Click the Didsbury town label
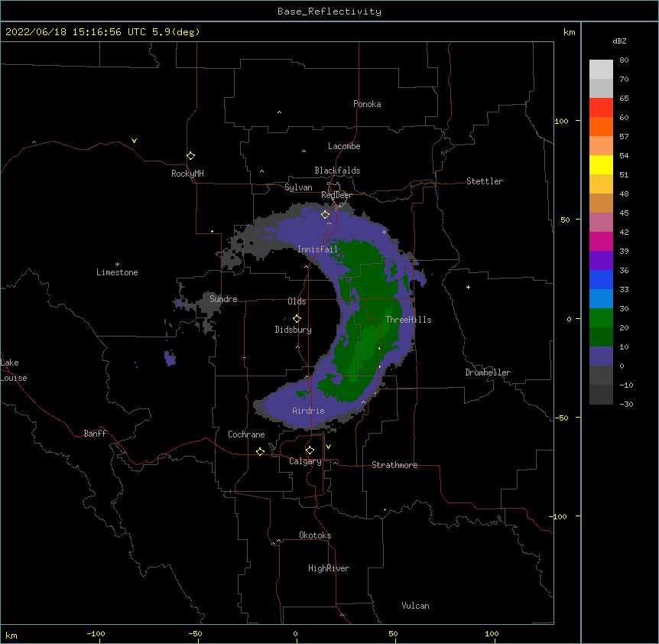Screen dimensions: 659x644 (x=294, y=330)
